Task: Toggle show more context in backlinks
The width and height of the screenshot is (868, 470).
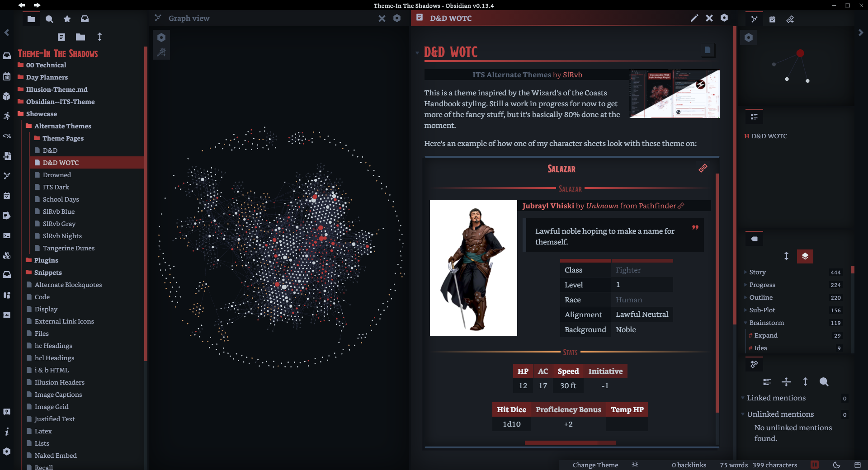Action: (786, 382)
